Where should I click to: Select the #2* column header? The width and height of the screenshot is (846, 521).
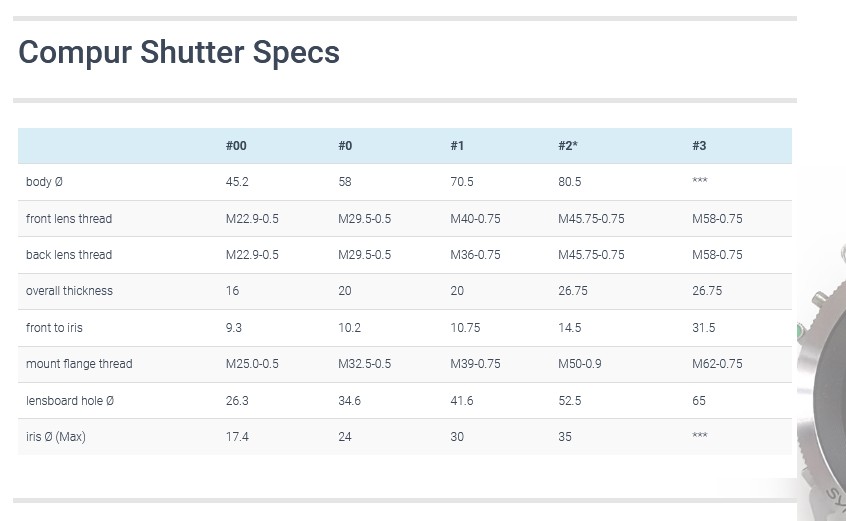click(x=568, y=146)
